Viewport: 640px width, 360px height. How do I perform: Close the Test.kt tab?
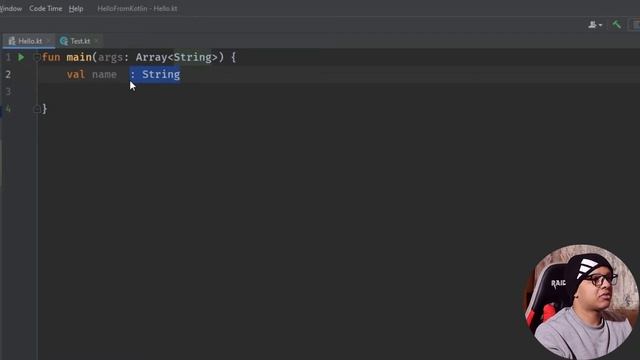pyautogui.click(x=96, y=41)
